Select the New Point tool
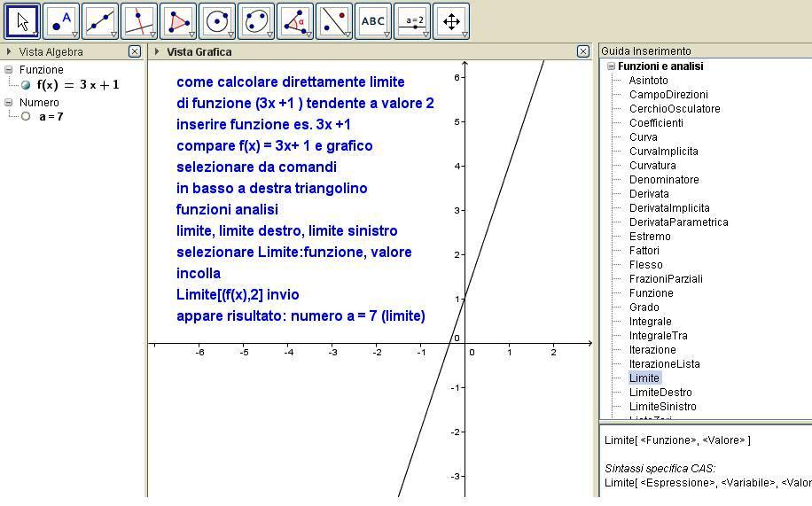 [61, 21]
